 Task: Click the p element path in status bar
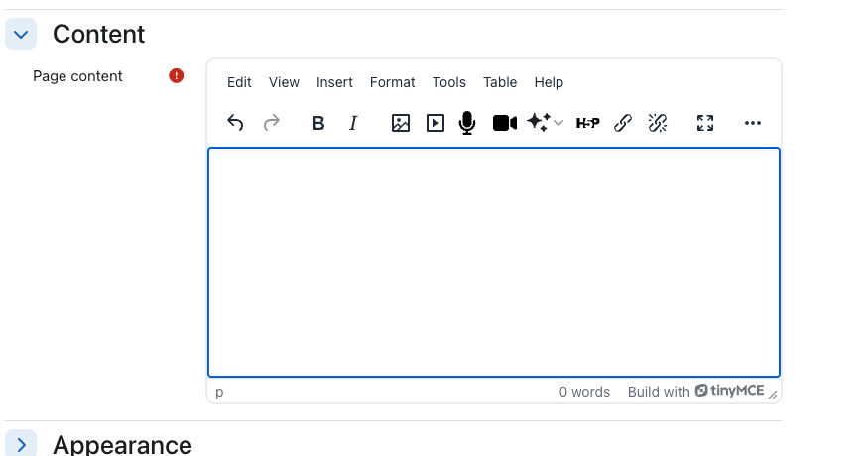pyautogui.click(x=219, y=392)
